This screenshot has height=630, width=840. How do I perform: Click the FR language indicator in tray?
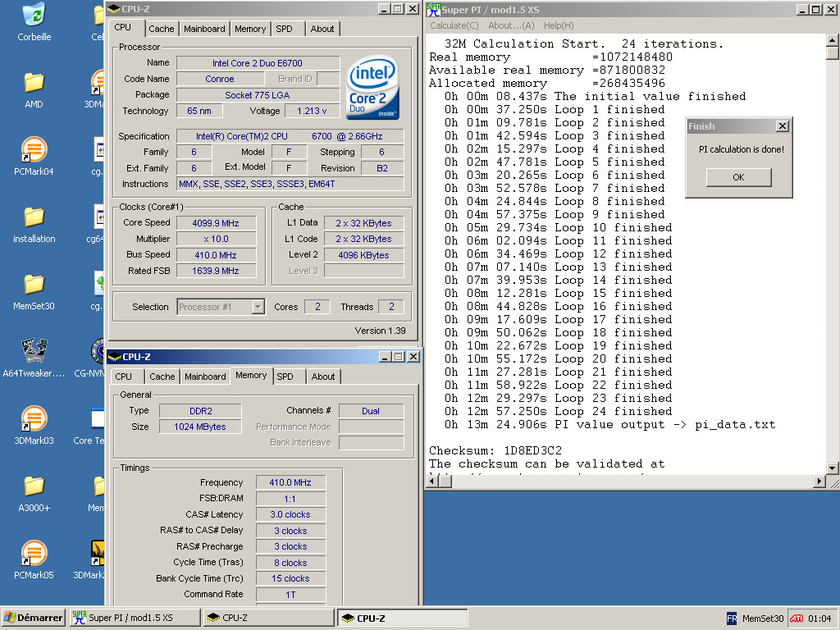click(x=731, y=619)
